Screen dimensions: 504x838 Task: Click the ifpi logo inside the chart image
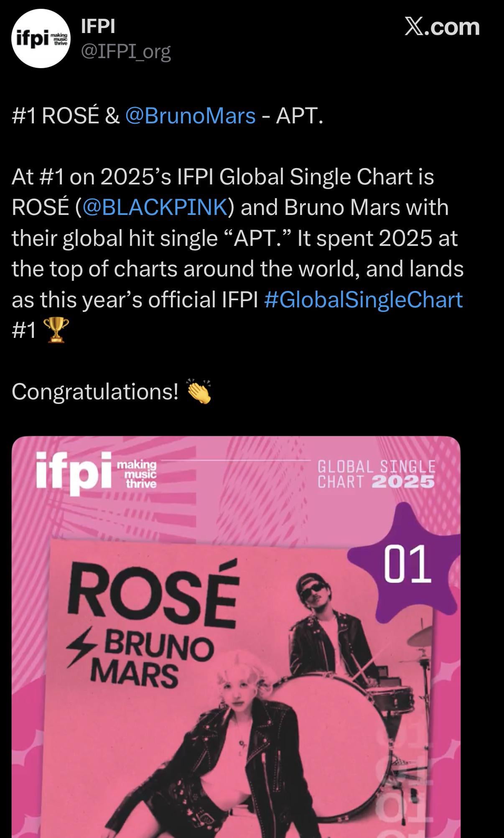(69, 473)
